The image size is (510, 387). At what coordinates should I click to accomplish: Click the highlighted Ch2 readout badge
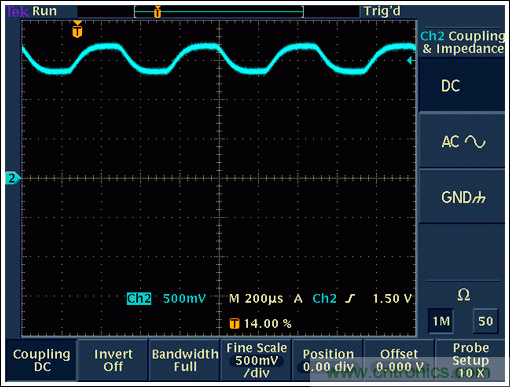(139, 298)
